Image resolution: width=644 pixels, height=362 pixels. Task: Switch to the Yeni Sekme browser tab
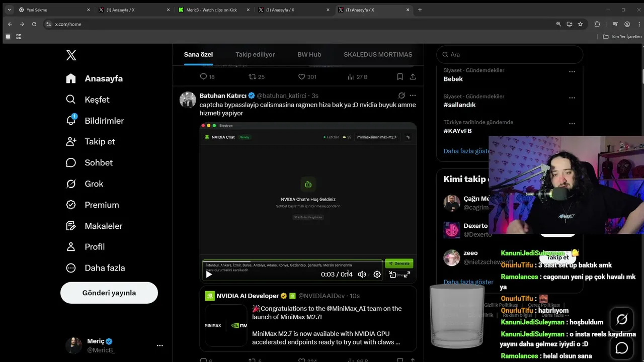click(x=53, y=10)
